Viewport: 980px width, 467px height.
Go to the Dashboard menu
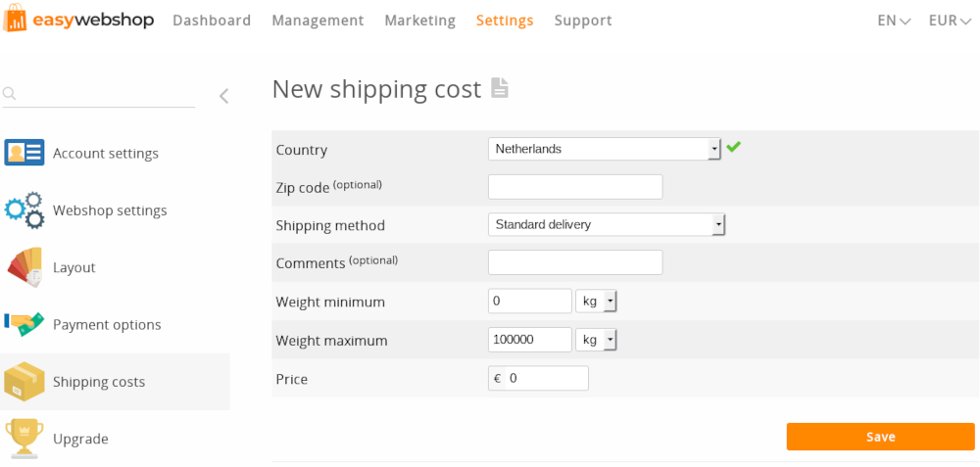click(x=212, y=21)
